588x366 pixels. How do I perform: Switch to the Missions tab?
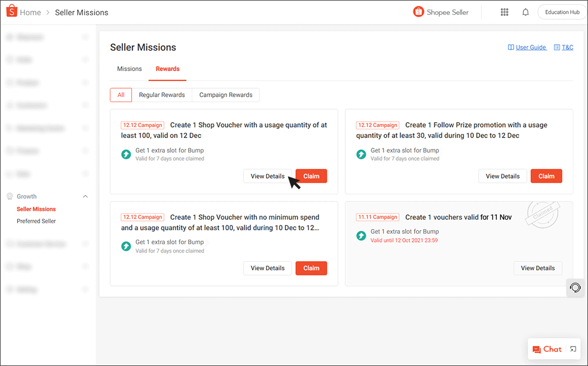click(129, 69)
